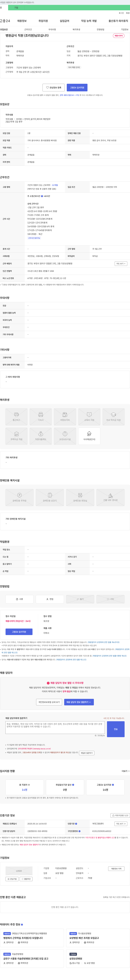The image size is (130, 980).
Task: Switch to the 우대사항 section tab
Action: click(52, 29)
